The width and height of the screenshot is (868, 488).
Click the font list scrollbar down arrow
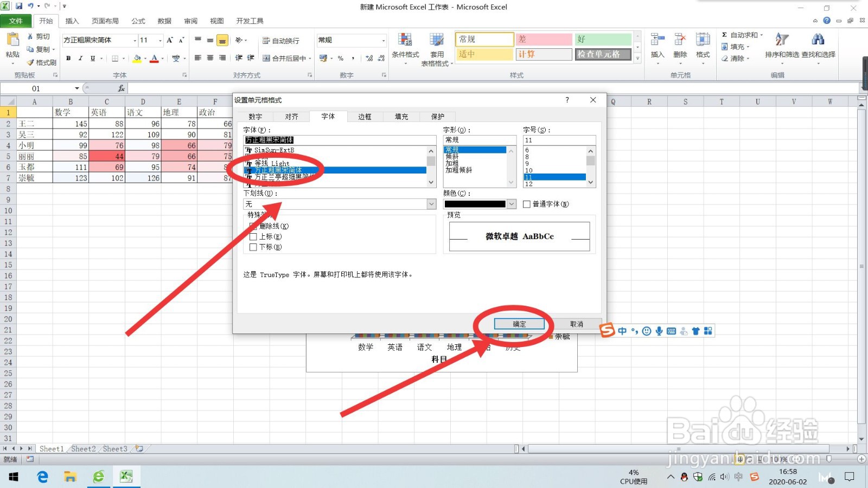[431, 183]
